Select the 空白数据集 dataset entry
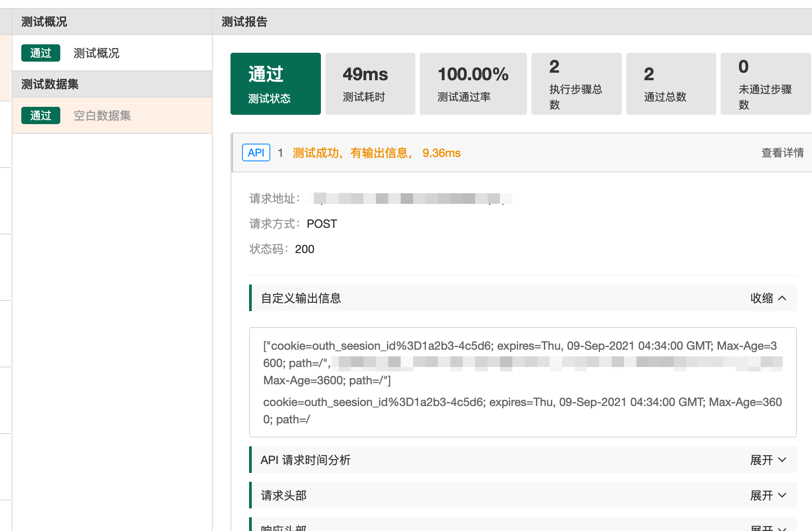Screen dimensions: 812x531 pos(102,116)
